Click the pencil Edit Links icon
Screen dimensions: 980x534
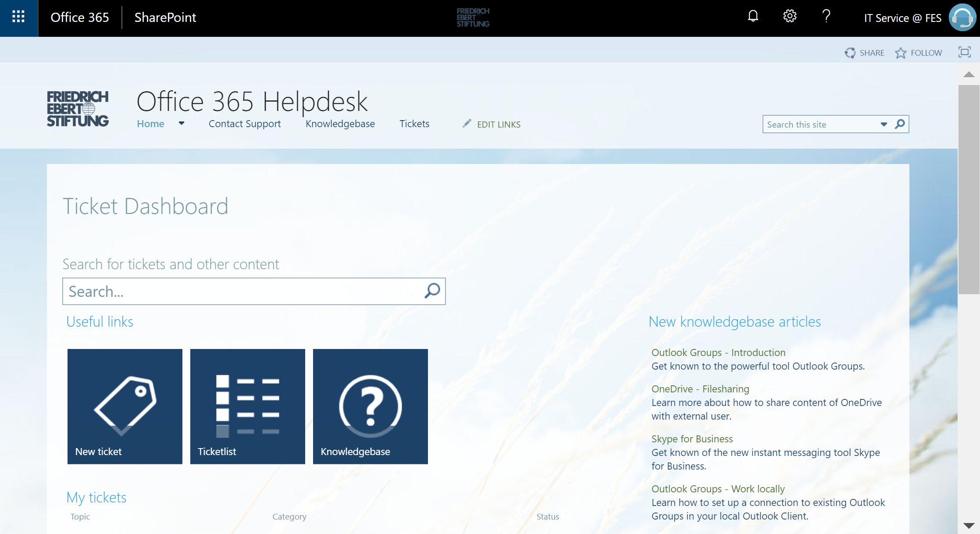(x=467, y=124)
